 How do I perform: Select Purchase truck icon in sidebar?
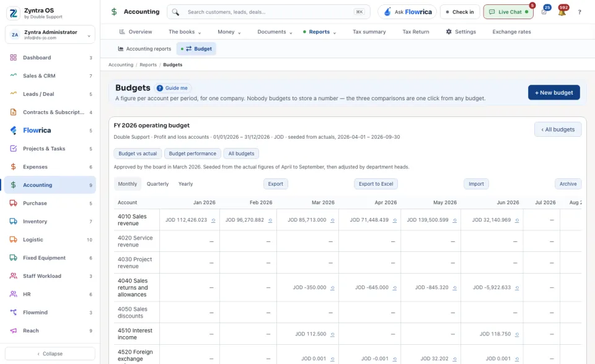[13, 203]
